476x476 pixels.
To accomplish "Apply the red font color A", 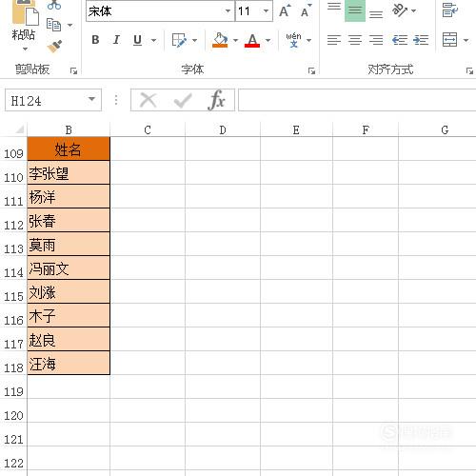I will [252, 40].
